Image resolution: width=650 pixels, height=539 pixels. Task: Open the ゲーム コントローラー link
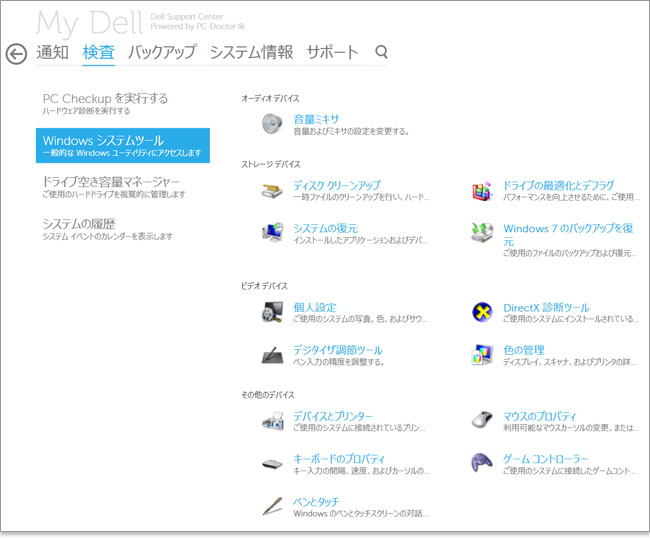pos(546,459)
